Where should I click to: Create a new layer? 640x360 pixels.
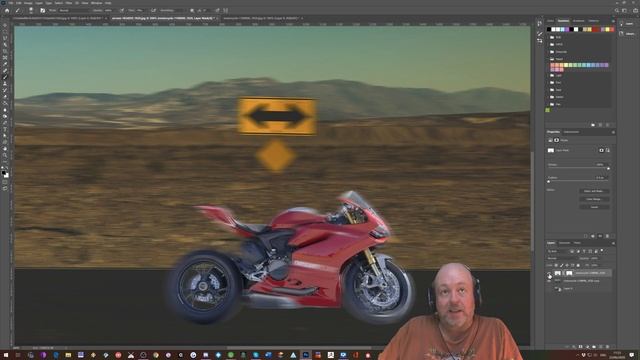[x=600, y=347]
